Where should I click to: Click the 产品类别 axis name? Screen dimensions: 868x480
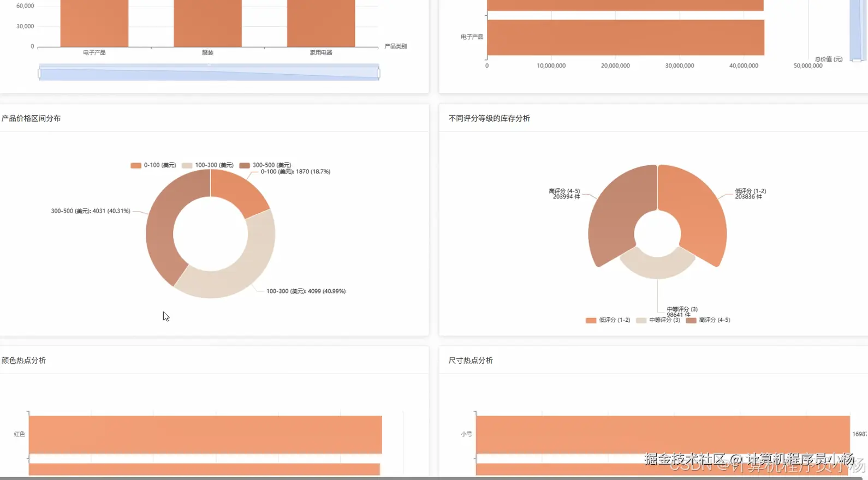click(x=396, y=46)
